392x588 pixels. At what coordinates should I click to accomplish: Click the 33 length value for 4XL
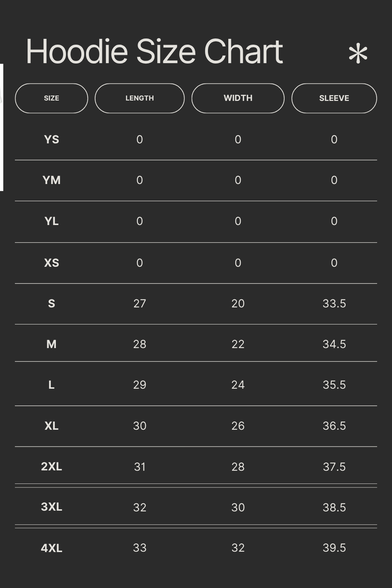click(x=140, y=548)
